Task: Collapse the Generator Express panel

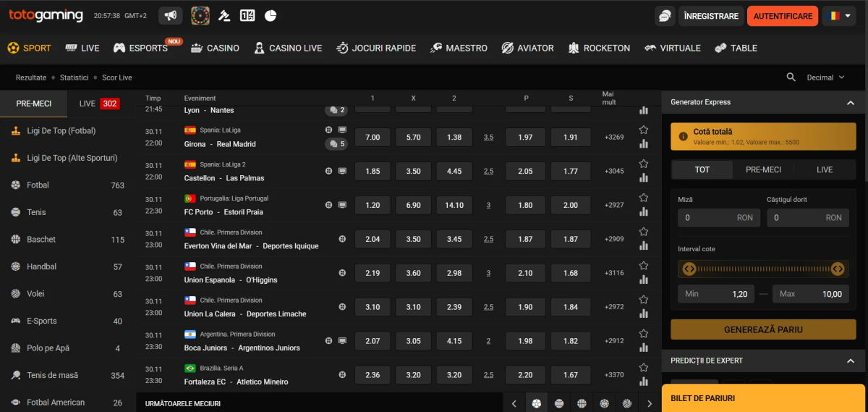Action: (x=851, y=103)
